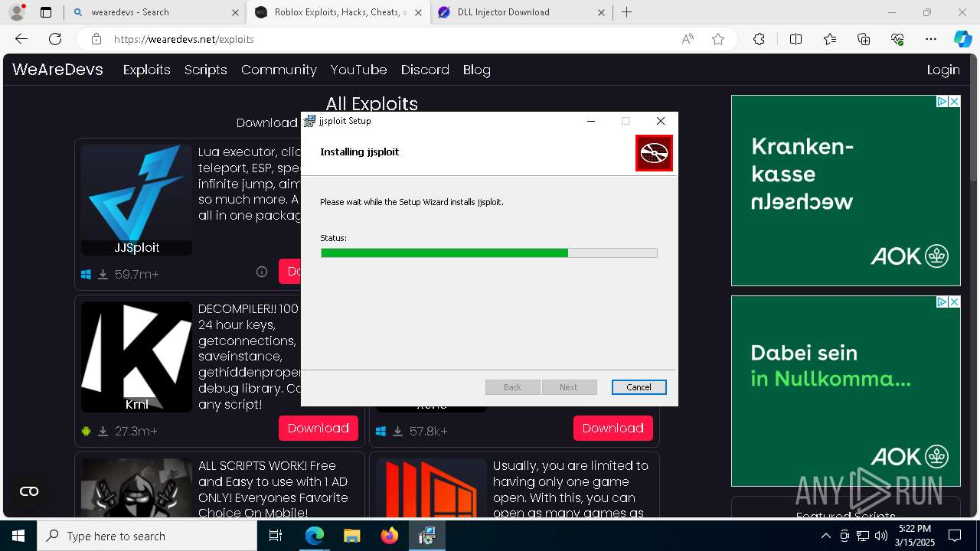The width and height of the screenshot is (980, 551).
Task: Open the Favorites list icon
Action: [x=830, y=39]
